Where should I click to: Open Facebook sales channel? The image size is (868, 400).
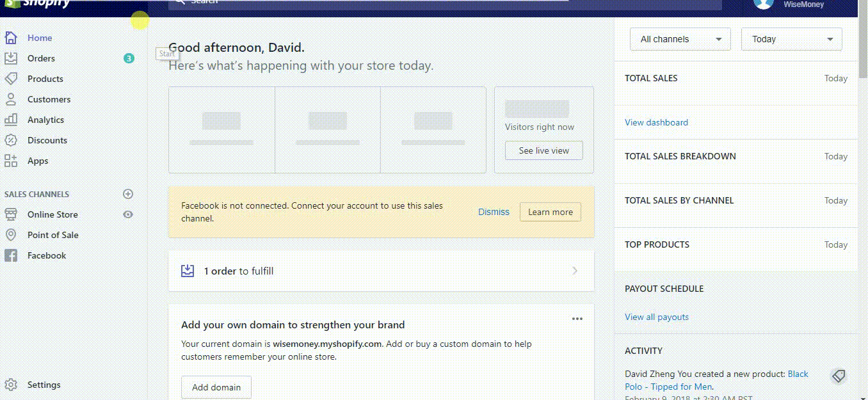tap(47, 255)
